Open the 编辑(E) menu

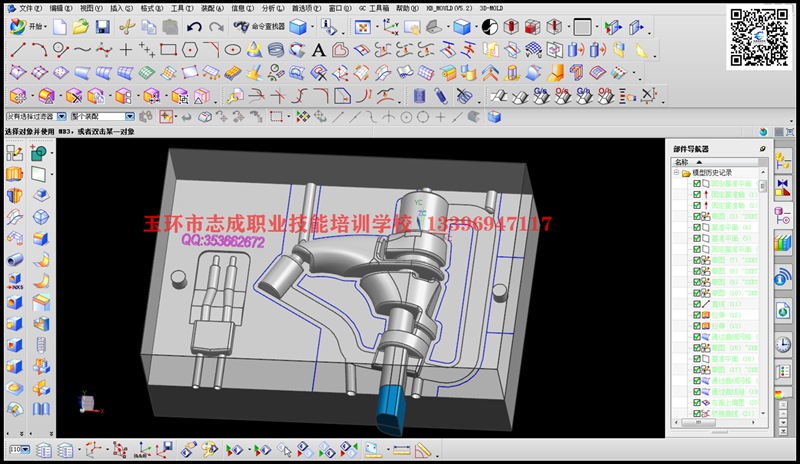pyautogui.click(x=61, y=8)
